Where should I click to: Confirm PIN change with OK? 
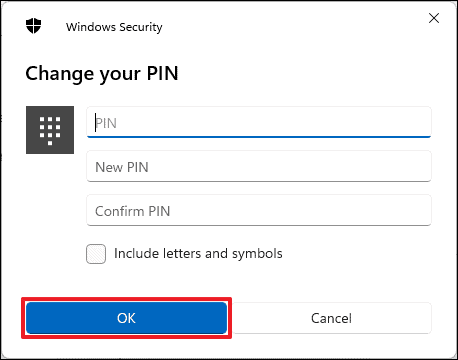[126, 318]
